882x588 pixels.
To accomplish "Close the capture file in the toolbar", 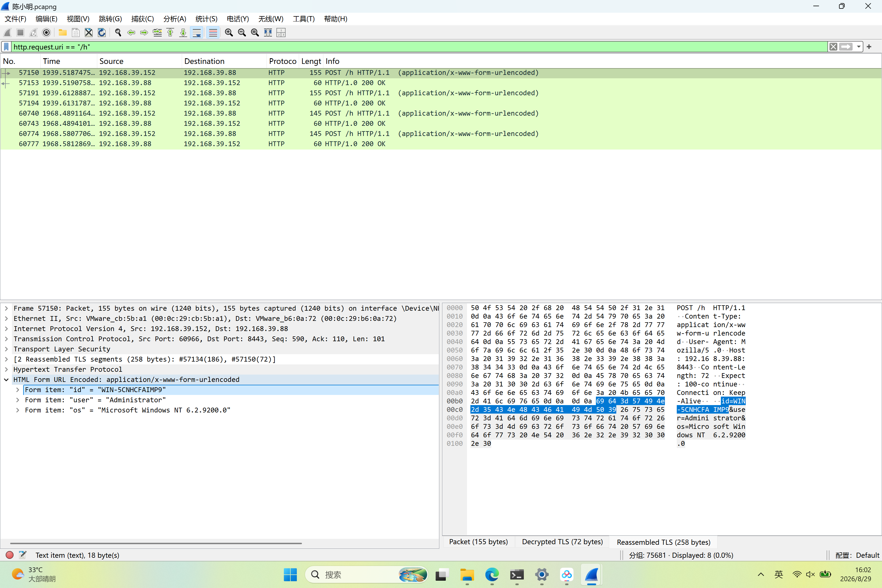I will (88, 33).
